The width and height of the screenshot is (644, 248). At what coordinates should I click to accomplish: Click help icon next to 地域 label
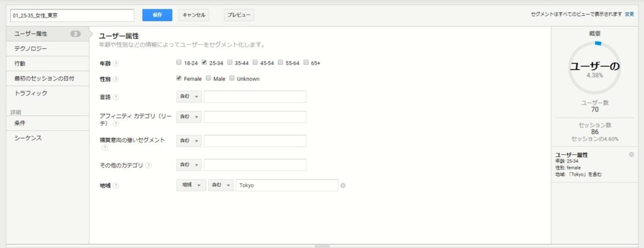pyautogui.click(x=116, y=186)
